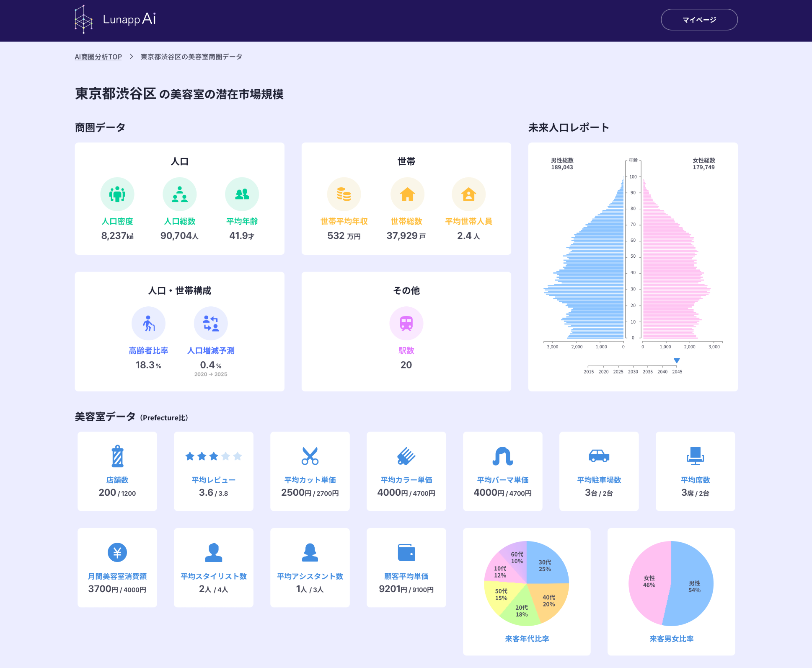Screen dimensions: 812x668
Task: Click the 駅数 train icon
Action: 406,323
